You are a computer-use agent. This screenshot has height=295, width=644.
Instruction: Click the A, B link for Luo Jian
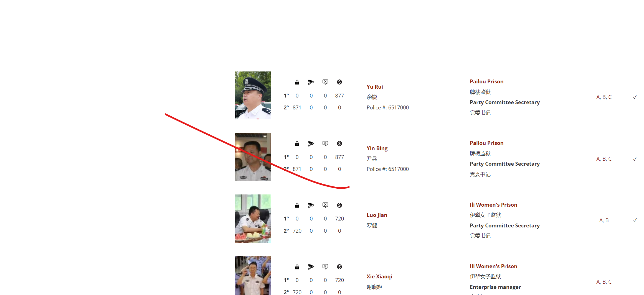click(x=604, y=220)
